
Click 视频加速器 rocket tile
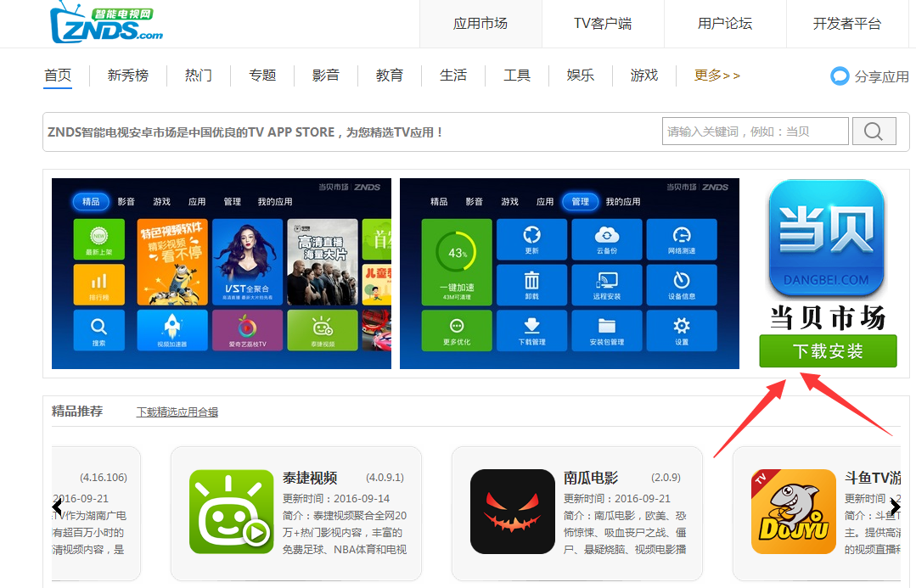pyautogui.click(x=172, y=330)
